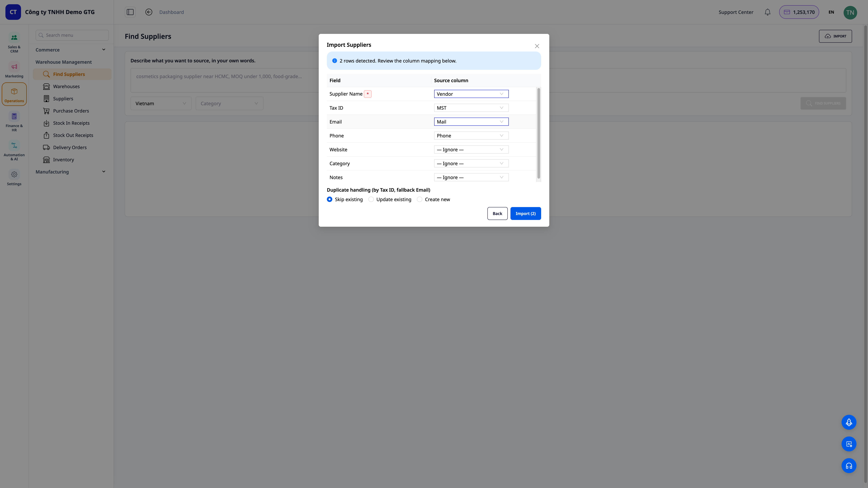Viewport: 868px width, 488px height.
Task: Open the Notes source column dropdown
Action: [x=471, y=177]
